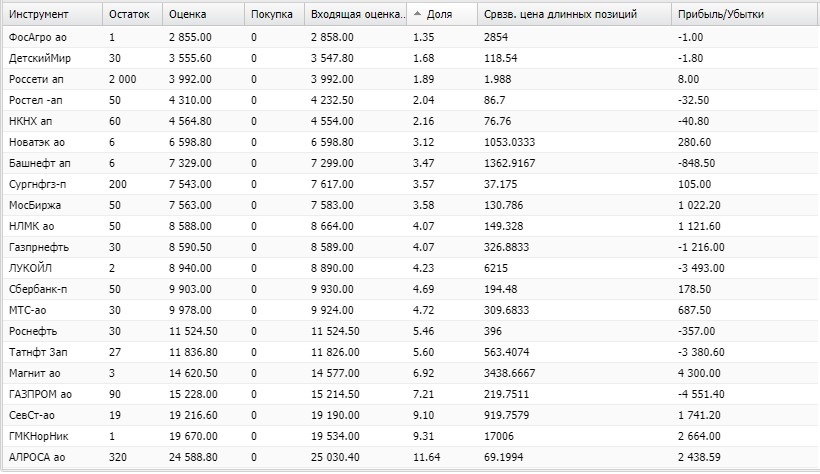Screen dimensions: 820x474
Task: Click the share value 6.92 for Магнит
Action: coord(424,373)
